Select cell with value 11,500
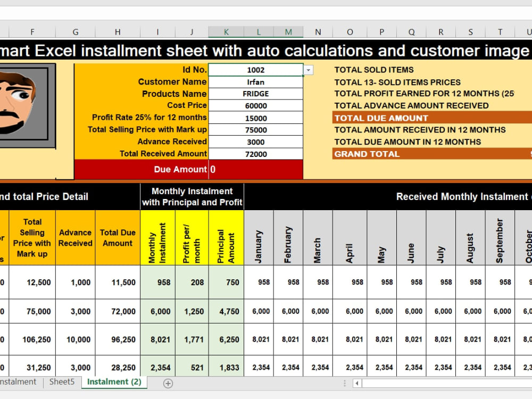 (x=118, y=282)
